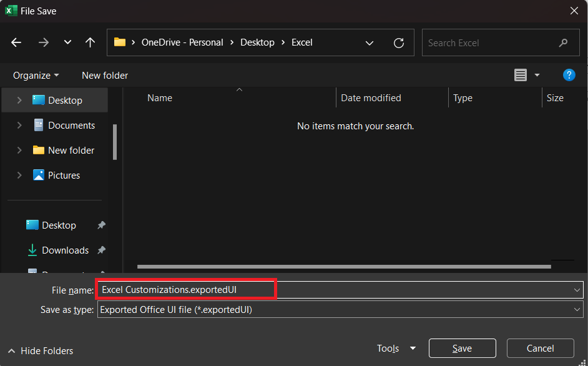588x366 pixels.
Task: Open the address bar history dropdown
Action: tap(370, 43)
